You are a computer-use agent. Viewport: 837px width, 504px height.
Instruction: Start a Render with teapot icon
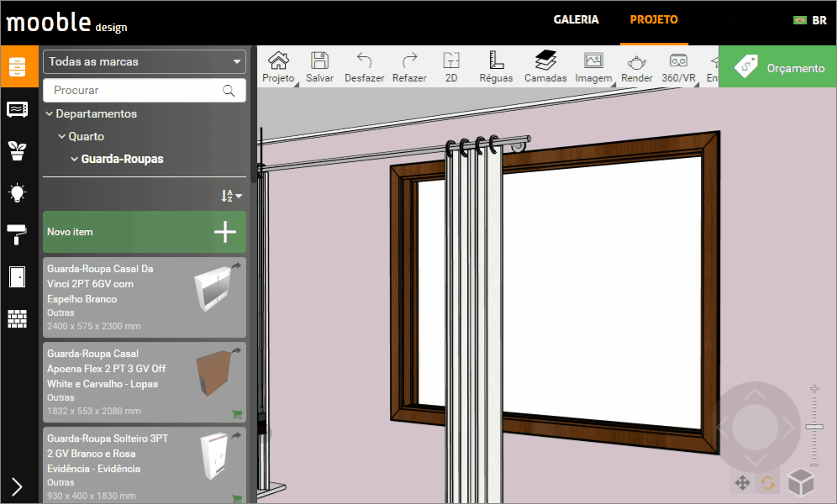[x=637, y=66]
